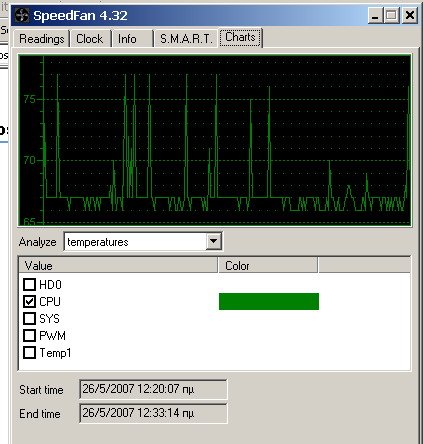Screen dimensions: 423x444
Task: Click the End time field
Action: (x=153, y=413)
